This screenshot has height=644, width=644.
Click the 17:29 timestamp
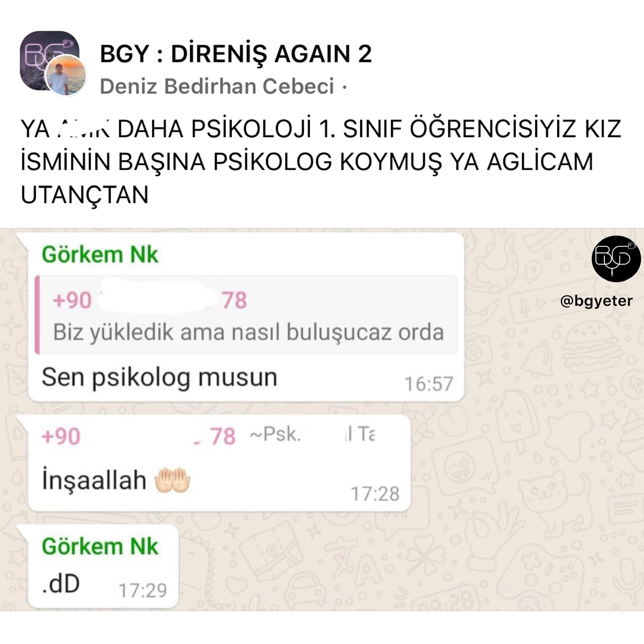tap(142, 591)
